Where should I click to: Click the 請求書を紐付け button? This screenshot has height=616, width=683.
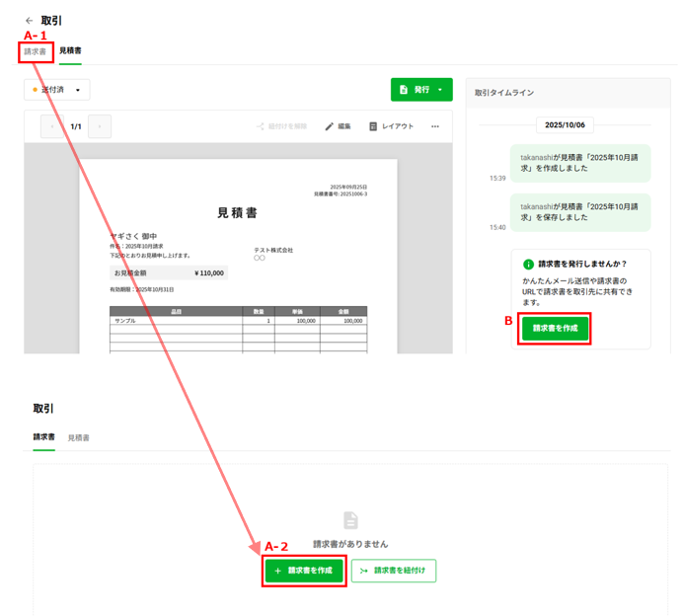pos(394,571)
